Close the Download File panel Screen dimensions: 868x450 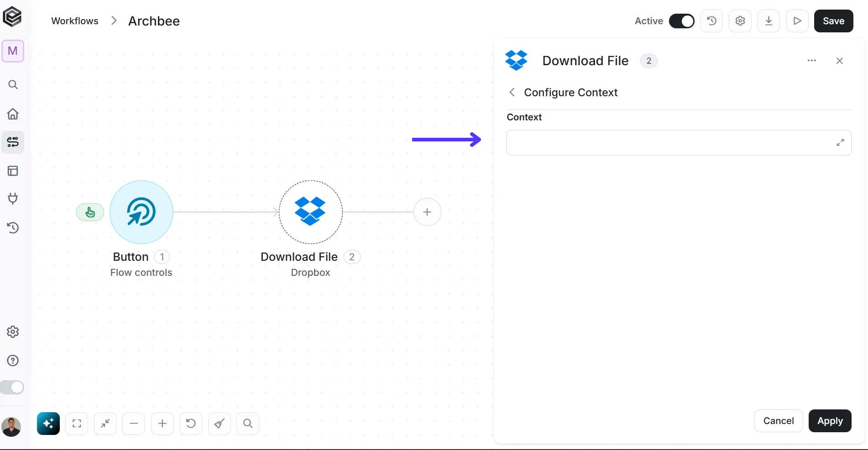point(839,61)
